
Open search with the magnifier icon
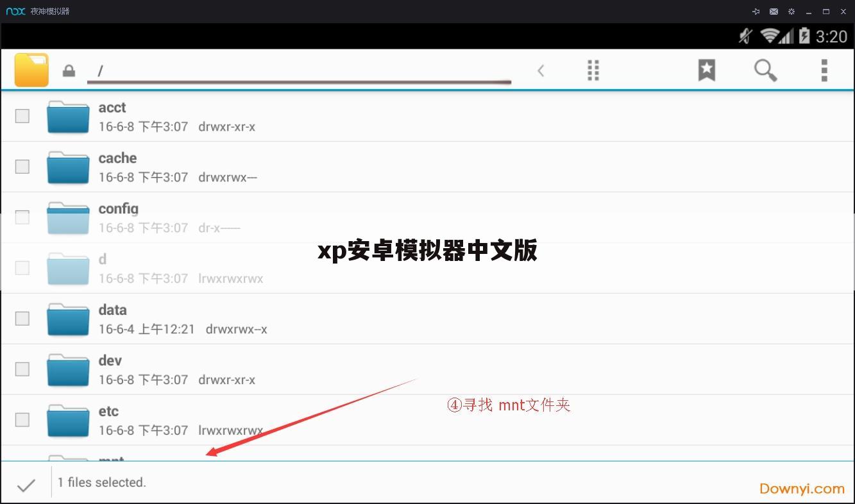point(765,71)
